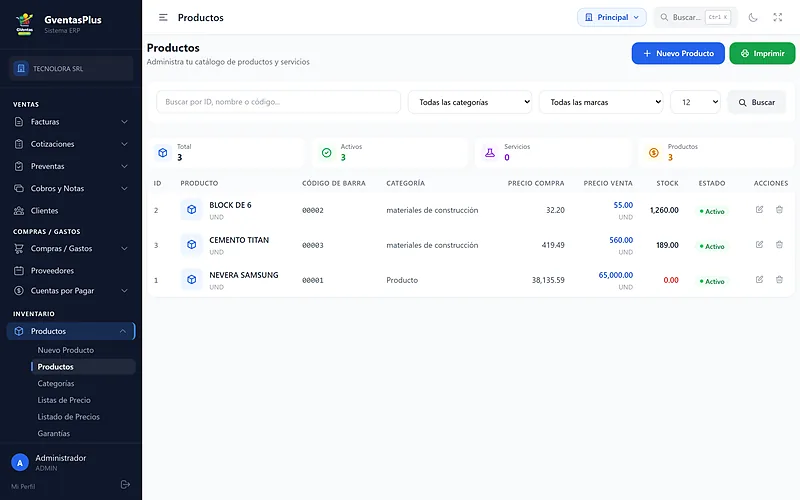This screenshot has width=800, height=500.
Task: Click the blue Nuevo Producto button
Action: [x=678, y=53]
